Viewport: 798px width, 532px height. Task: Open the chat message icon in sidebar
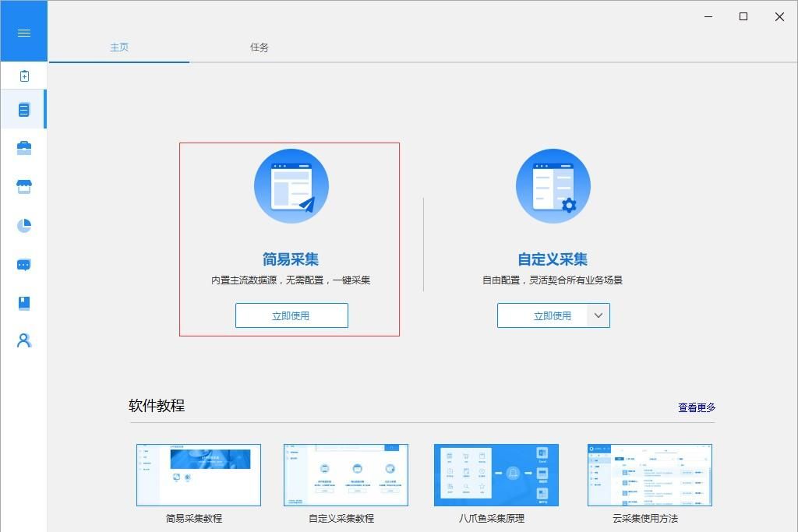24,264
